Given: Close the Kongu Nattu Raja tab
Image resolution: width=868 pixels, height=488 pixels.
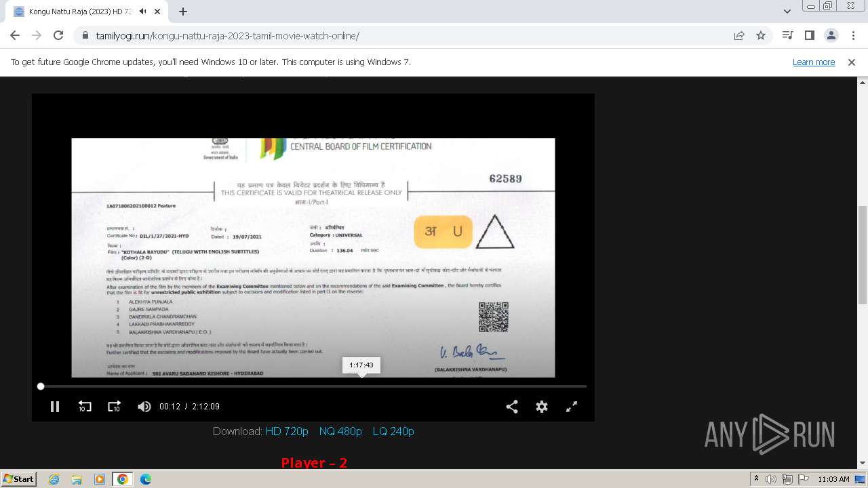Looking at the screenshot, I should [x=157, y=12].
